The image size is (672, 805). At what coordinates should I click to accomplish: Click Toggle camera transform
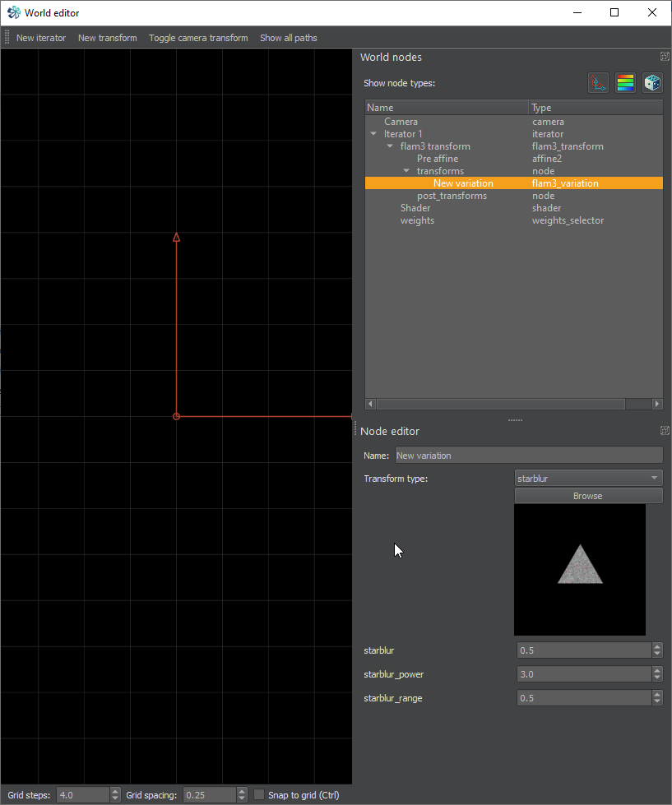pyautogui.click(x=198, y=38)
